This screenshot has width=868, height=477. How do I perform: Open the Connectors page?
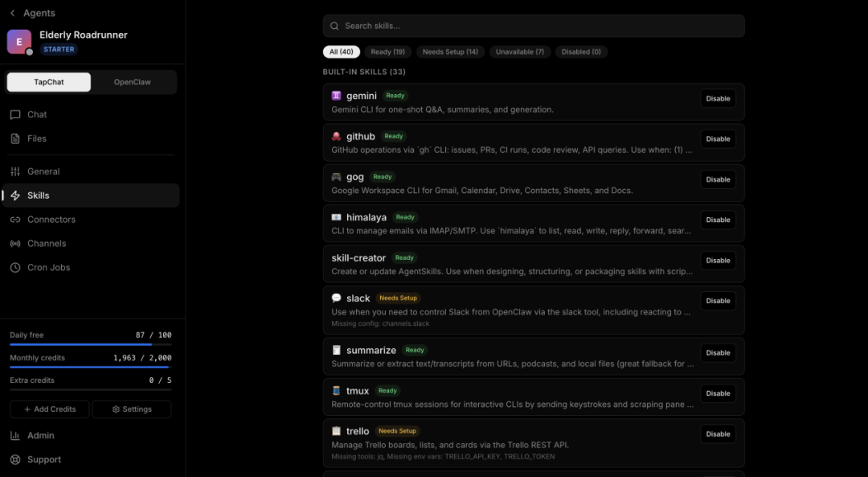point(91,220)
